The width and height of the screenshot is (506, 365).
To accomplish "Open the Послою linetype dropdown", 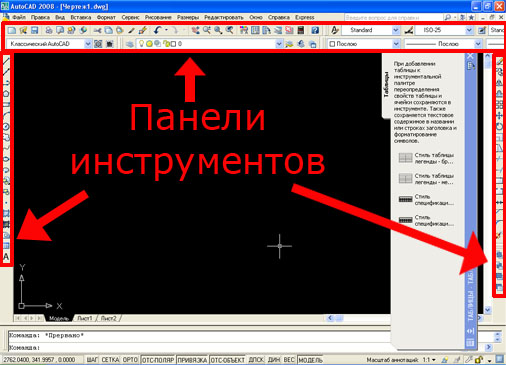I will 478,44.
